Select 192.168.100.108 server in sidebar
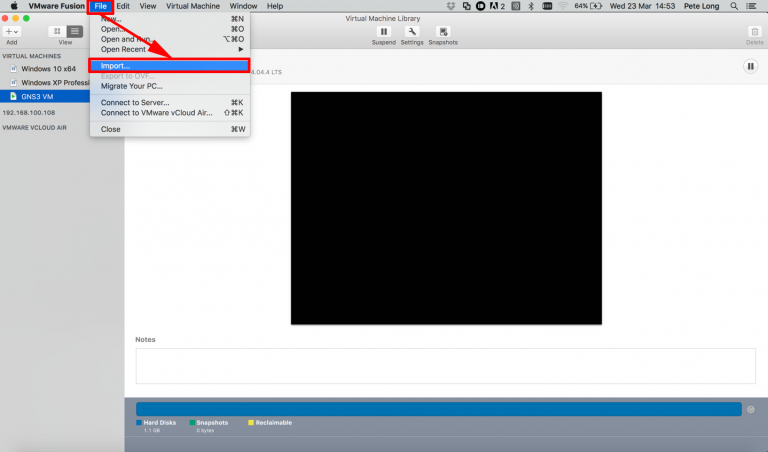This screenshot has width=768, height=452. tap(29, 113)
